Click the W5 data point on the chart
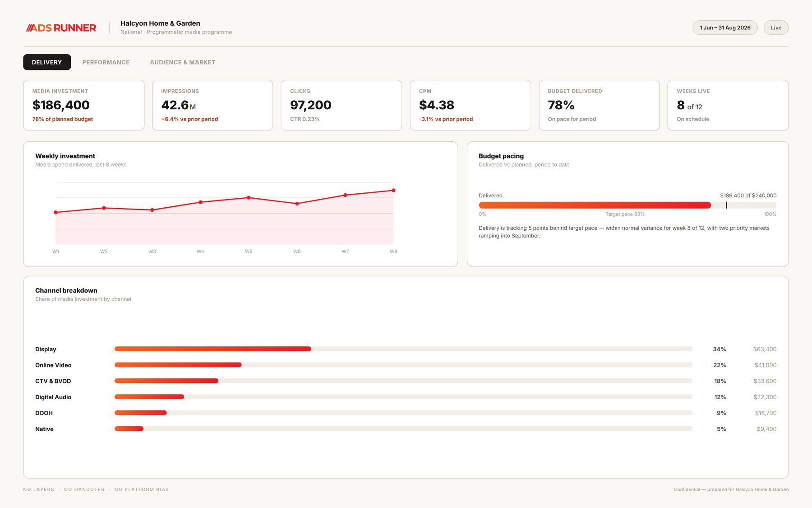The height and width of the screenshot is (508, 812). point(249,198)
